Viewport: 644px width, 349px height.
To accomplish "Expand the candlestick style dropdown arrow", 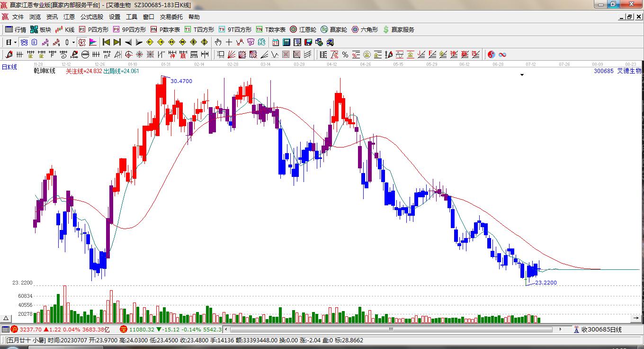I will 73,42.
